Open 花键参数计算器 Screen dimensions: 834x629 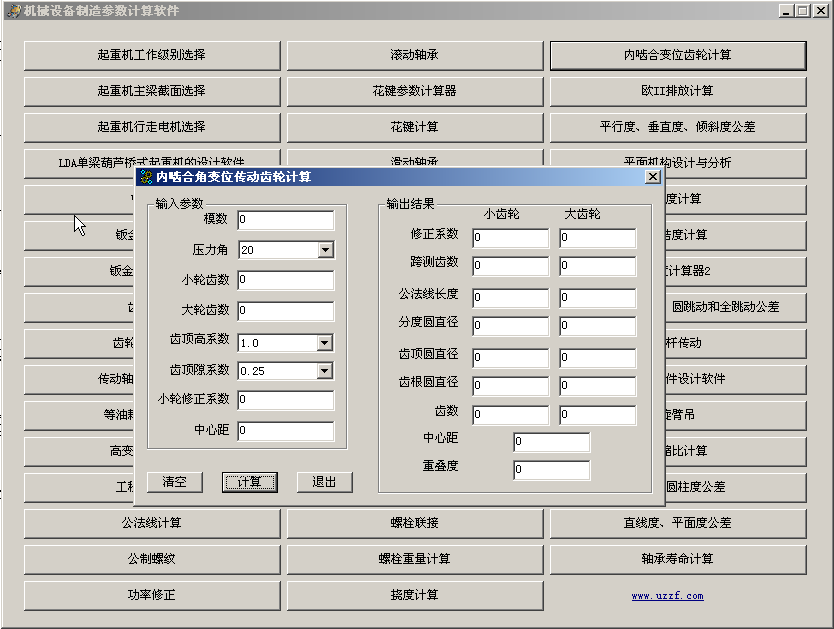415,91
